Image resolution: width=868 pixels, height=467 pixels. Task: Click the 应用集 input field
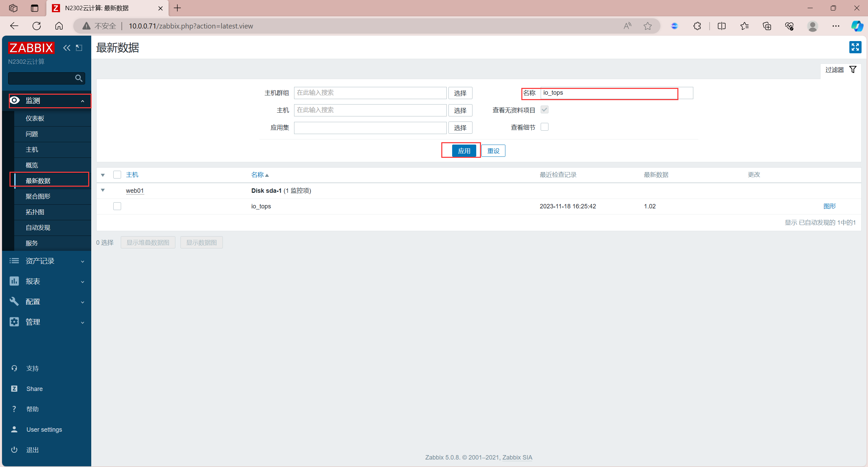[x=370, y=128]
